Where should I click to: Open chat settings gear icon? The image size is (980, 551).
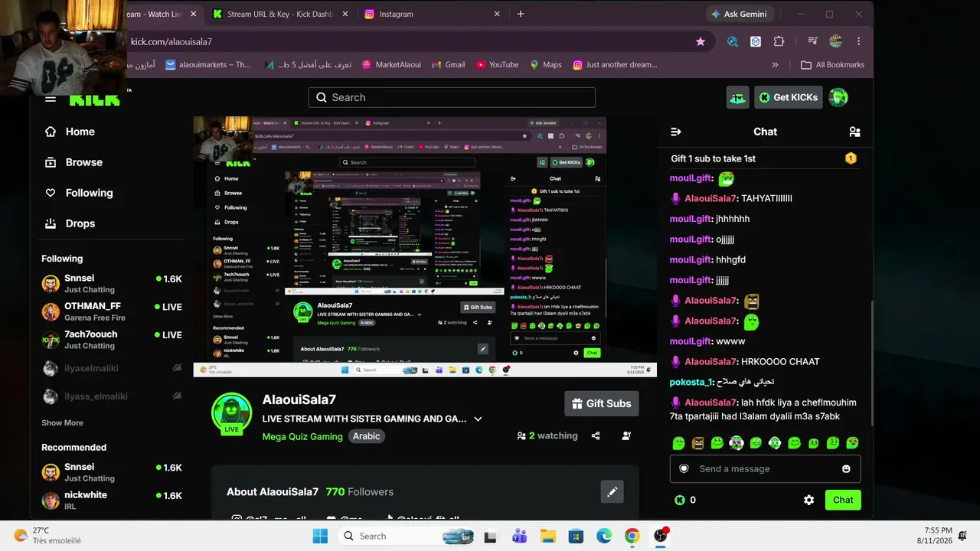click(x=808, y=500)
